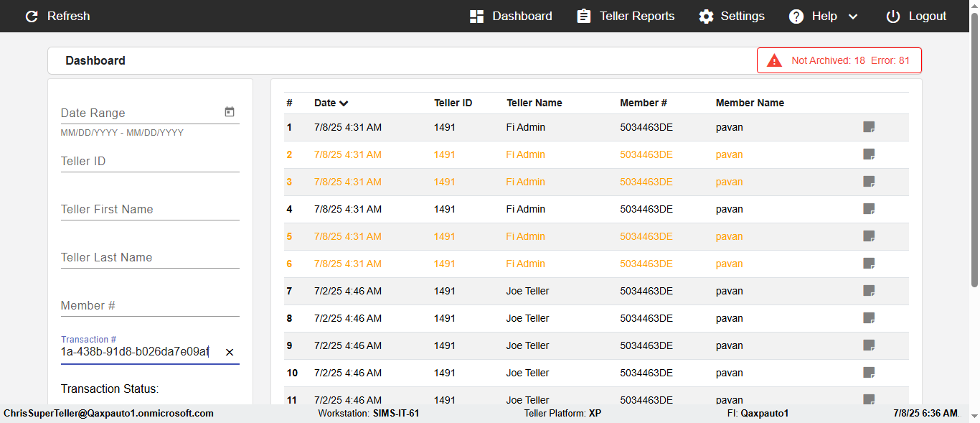Click the red warning triangle icon
The width and height of the screenshot is (980, 423).
tap(774, 61)
